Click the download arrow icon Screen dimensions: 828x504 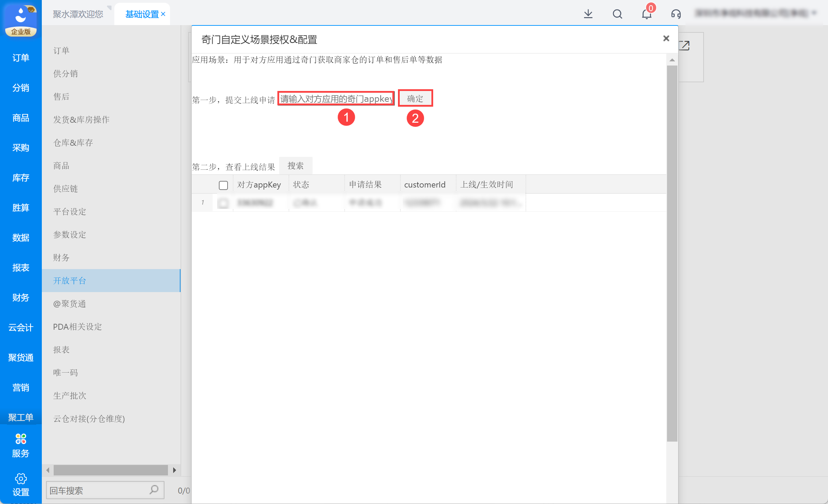(588, 14)
